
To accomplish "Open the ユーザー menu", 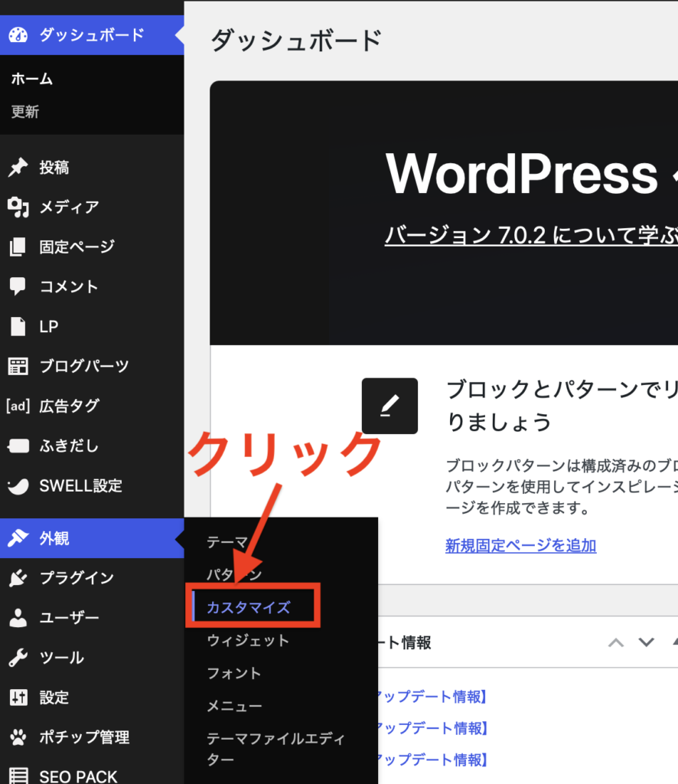I will pos(92,618).
